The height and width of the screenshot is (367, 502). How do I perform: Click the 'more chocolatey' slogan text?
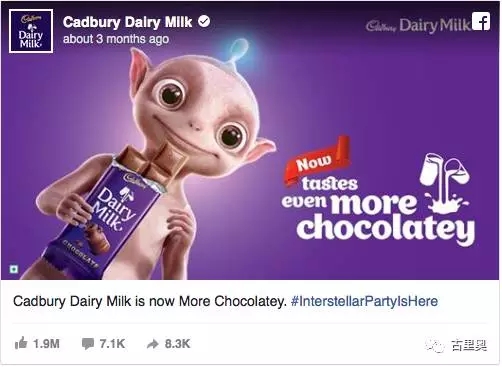[385, 218]
